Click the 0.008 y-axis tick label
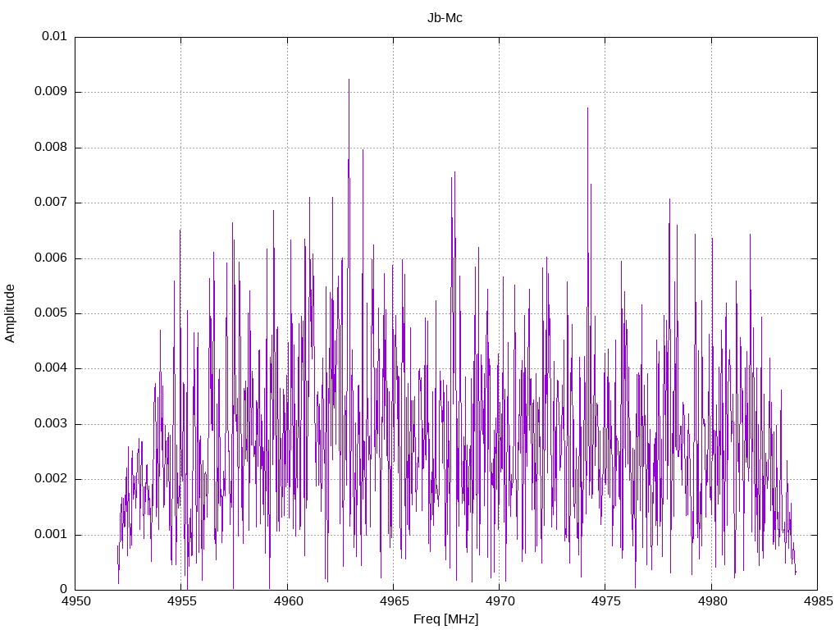This screenshot has width=840, height=630. (x=51, y=148)
